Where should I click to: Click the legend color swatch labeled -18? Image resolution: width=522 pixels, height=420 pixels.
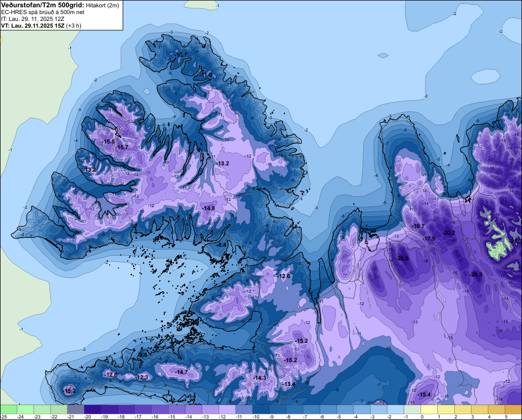(126, 409)
